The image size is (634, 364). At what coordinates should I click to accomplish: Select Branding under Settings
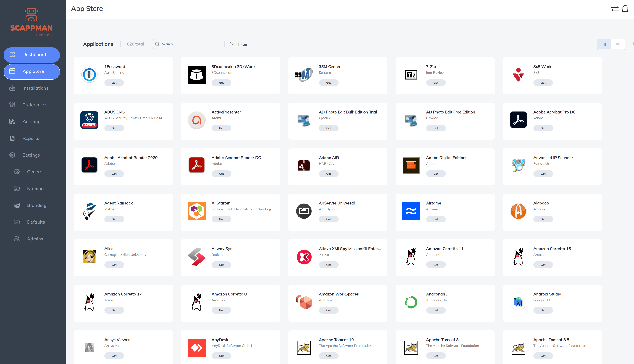pos(36,205)
